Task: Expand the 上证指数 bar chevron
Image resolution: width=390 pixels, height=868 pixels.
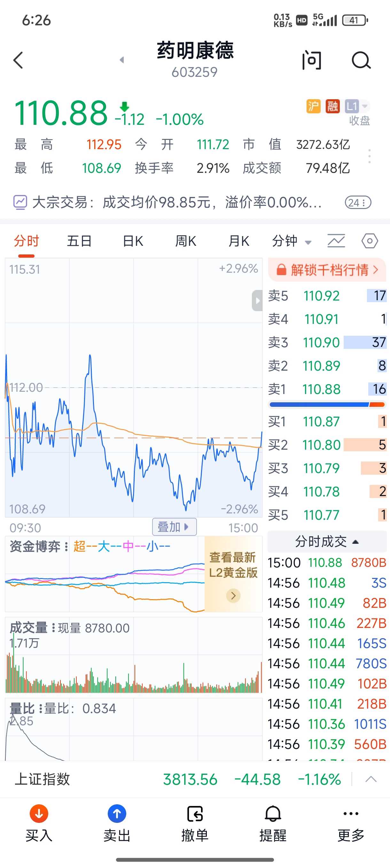Action: point(371,779)
